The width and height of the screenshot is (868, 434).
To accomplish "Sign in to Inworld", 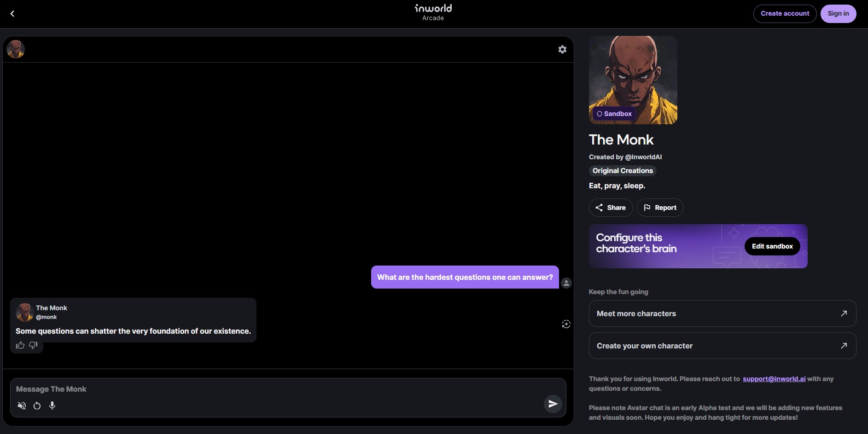I will point(838,14).
